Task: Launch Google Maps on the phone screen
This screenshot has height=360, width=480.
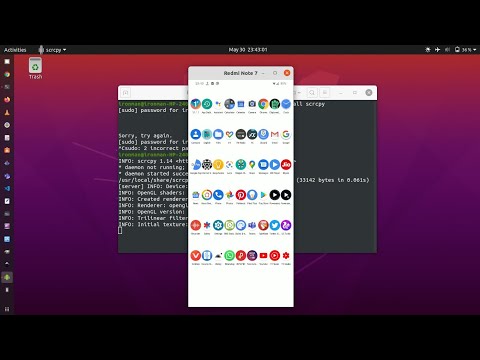Action: point(252,165)
